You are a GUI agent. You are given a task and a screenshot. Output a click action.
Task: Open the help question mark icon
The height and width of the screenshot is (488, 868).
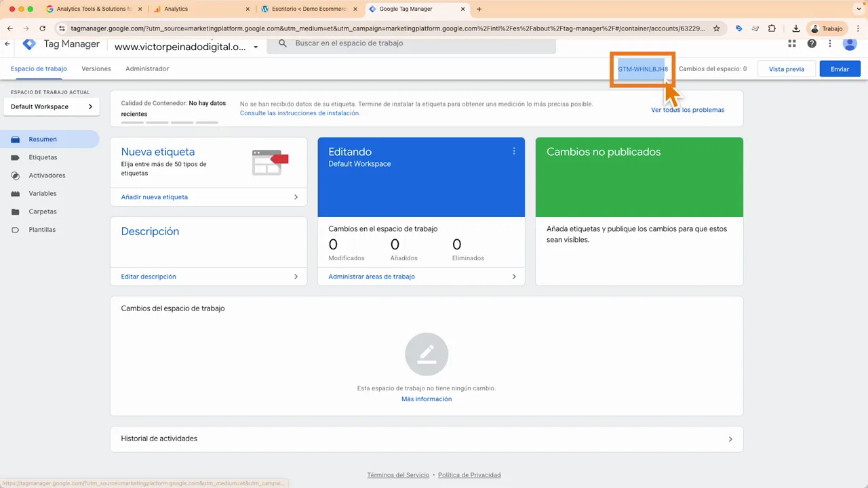point(812,43)
